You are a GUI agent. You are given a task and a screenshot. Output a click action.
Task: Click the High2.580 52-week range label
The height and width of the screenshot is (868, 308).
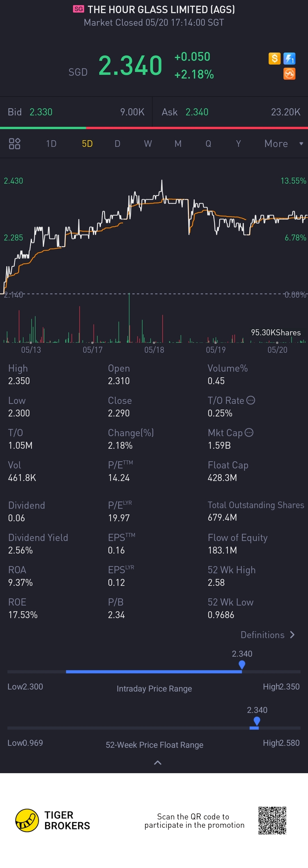(x=281, y=743)
